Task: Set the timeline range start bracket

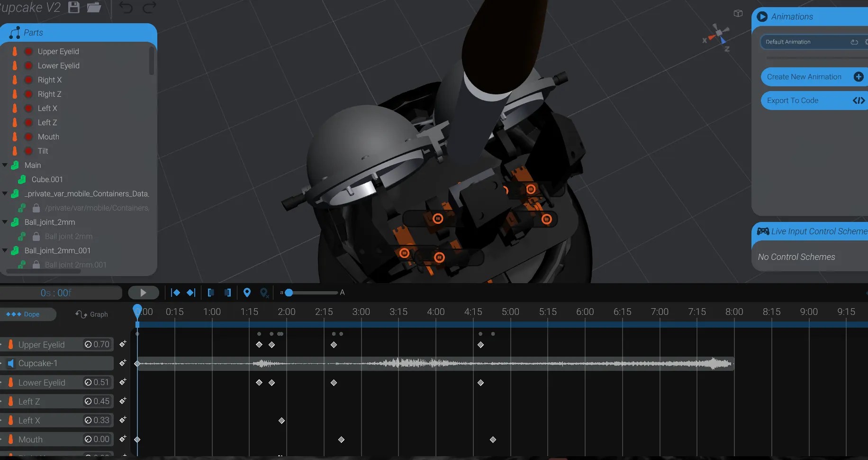Action: pos(211,293)
